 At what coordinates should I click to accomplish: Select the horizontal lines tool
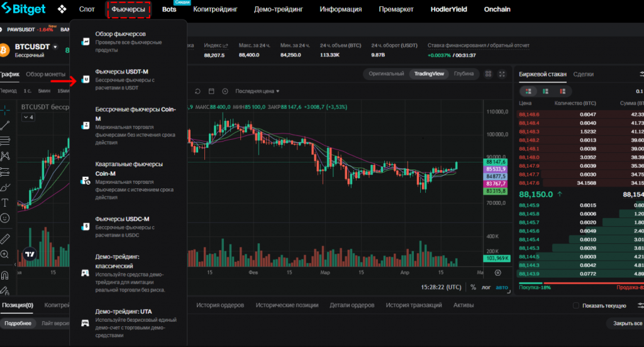[5, 141]
